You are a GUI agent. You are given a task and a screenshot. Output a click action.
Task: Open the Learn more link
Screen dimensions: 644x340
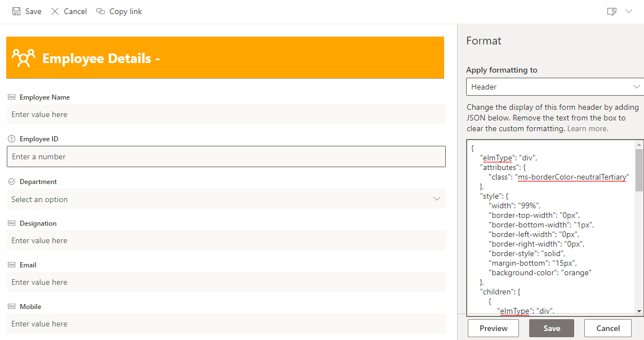pos(587,128)
